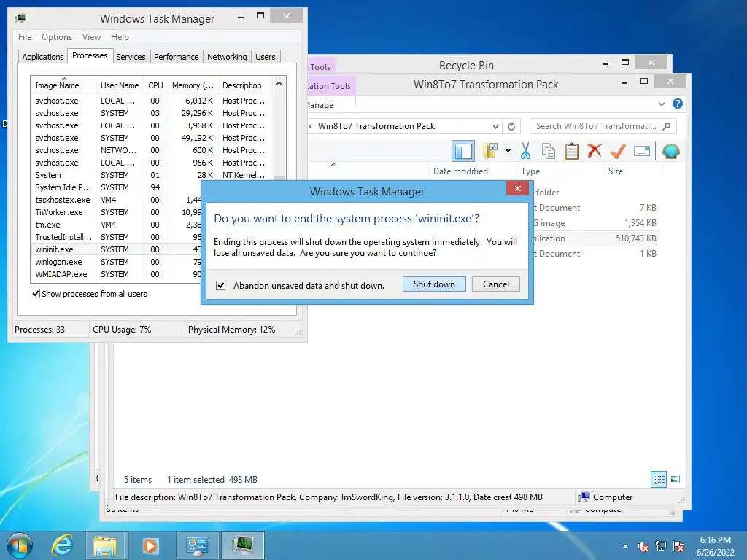Click the Task Manager title bar icon

(20, 18)
